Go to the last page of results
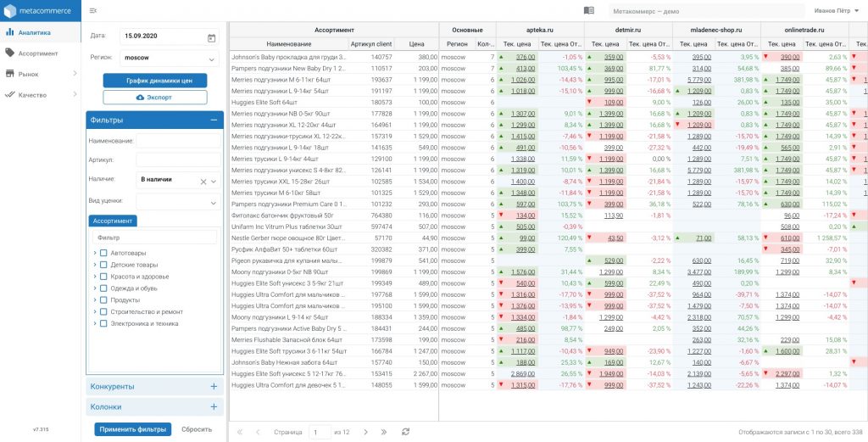 coord(384,432)
